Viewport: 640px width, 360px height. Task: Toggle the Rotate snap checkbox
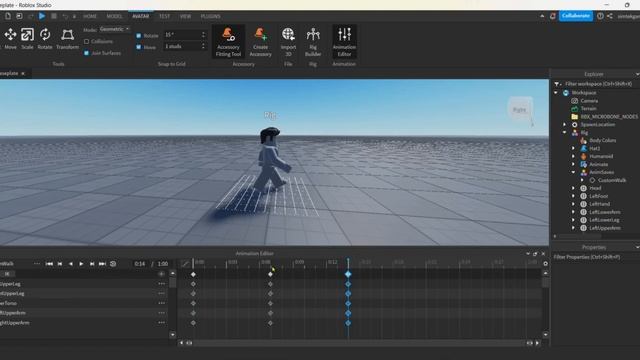139,36
